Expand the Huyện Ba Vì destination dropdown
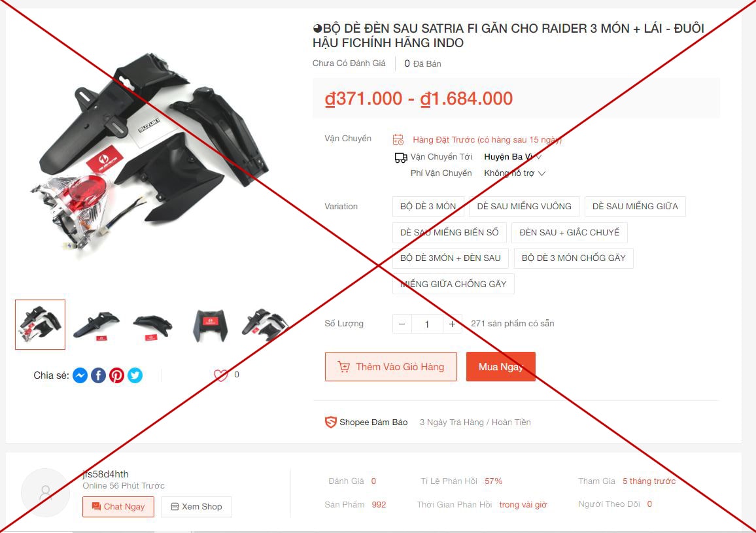756x533 pixels. (513, 157)
